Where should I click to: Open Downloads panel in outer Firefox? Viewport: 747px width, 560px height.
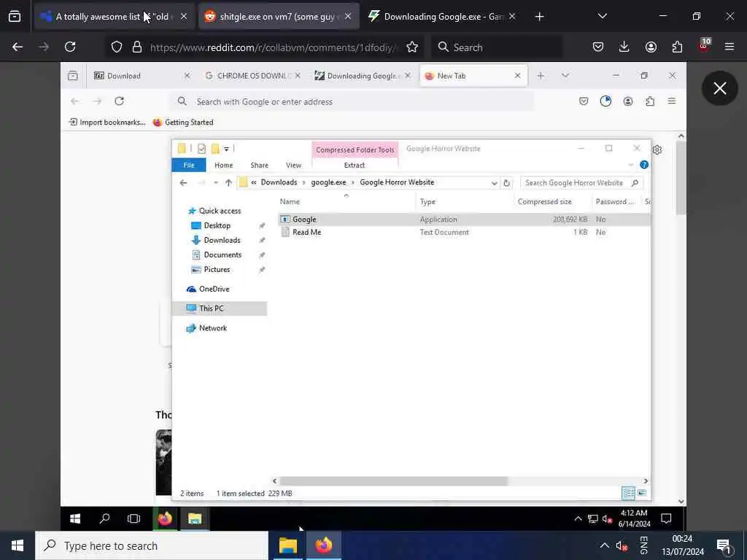pyautogui.click(x=624, y=47)
